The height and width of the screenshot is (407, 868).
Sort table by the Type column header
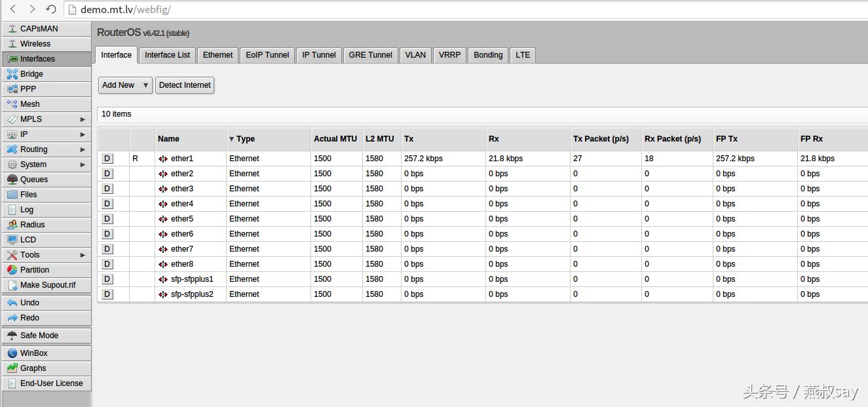[x=246, y=139]
